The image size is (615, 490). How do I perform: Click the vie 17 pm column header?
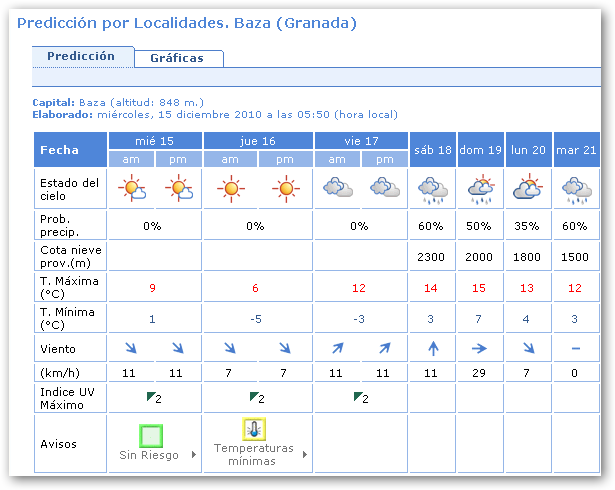tap(385, 159)
